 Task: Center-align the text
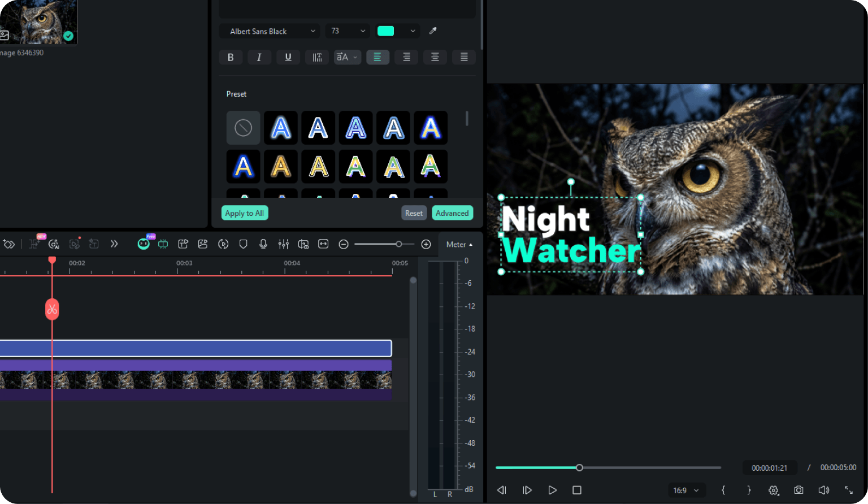pos(435,57)
